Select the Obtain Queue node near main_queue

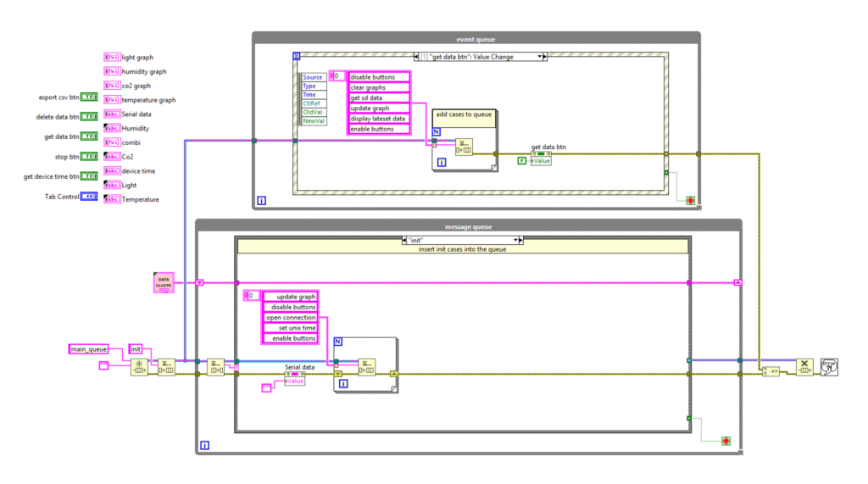(138, 367)
